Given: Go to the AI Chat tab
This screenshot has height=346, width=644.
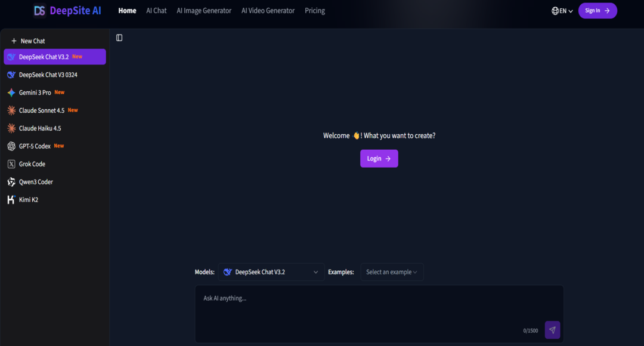Looking at the screenshot, I should [x=156, y=11].
